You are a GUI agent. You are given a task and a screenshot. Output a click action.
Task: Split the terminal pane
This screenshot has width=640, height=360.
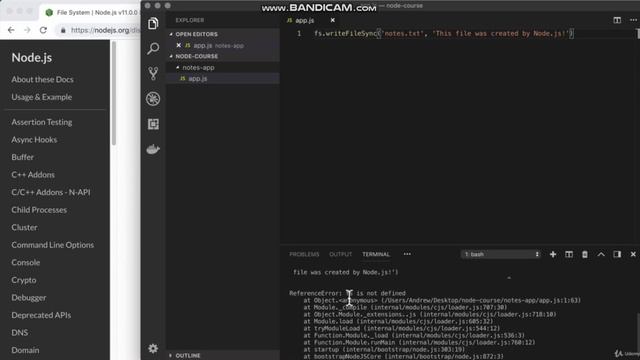click(x=569, y=254)
